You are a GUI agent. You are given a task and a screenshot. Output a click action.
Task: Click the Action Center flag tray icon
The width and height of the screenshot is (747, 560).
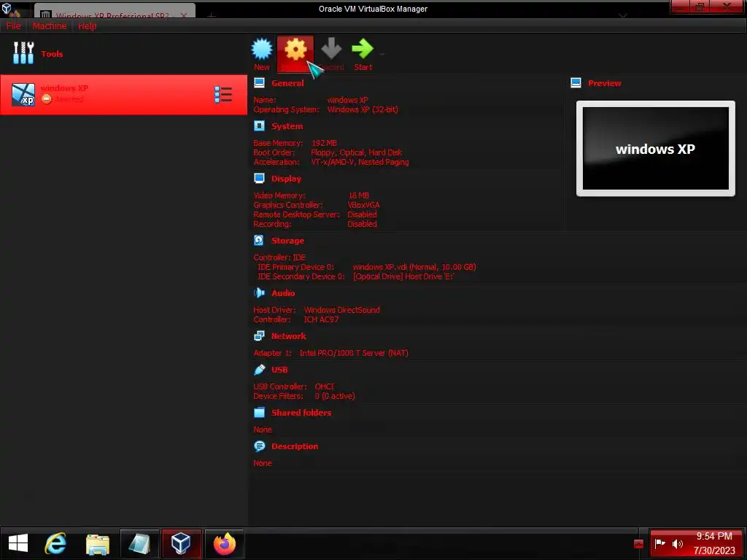tap(659, 543)
